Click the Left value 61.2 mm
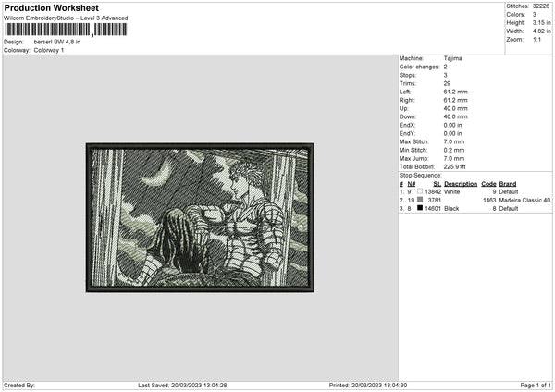This screenshot has height=392, width=555. click(455, 92)
